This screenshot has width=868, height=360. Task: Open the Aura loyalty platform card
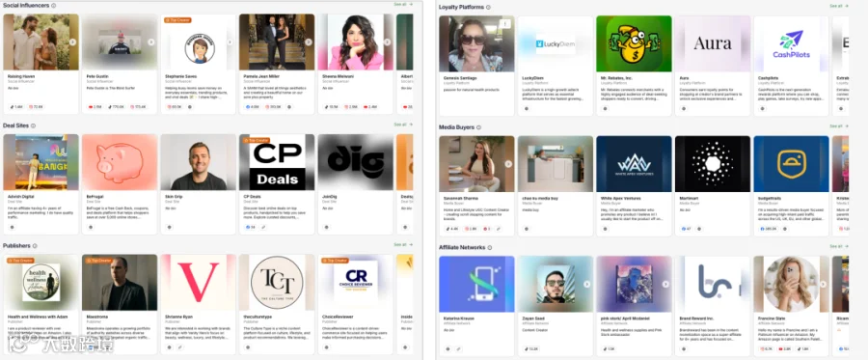(x=713, y=66)
